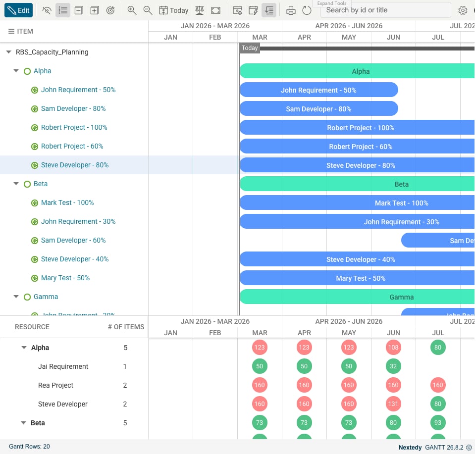Collapse the RBS_Capacity_Planning root node
Image resolution: width=476 pixels, height=454 pixels.
[9, 52]
